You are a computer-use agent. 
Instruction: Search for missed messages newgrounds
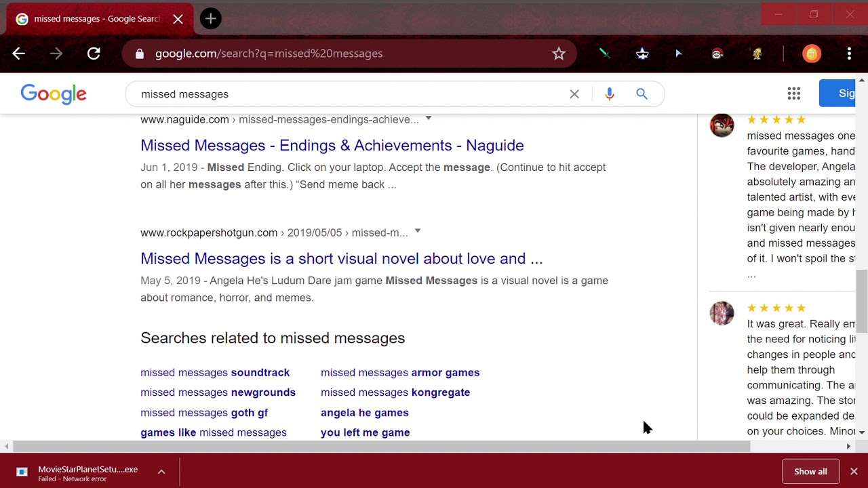coord(218,392)
